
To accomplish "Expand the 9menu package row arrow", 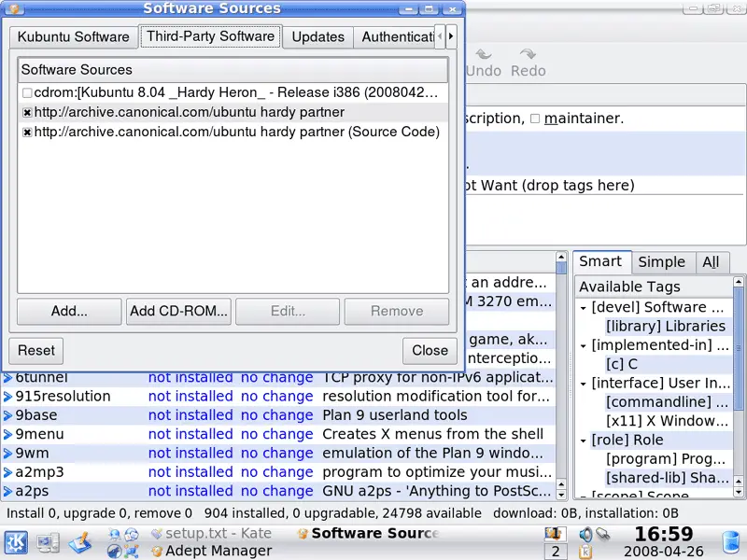I will [7, 434].
